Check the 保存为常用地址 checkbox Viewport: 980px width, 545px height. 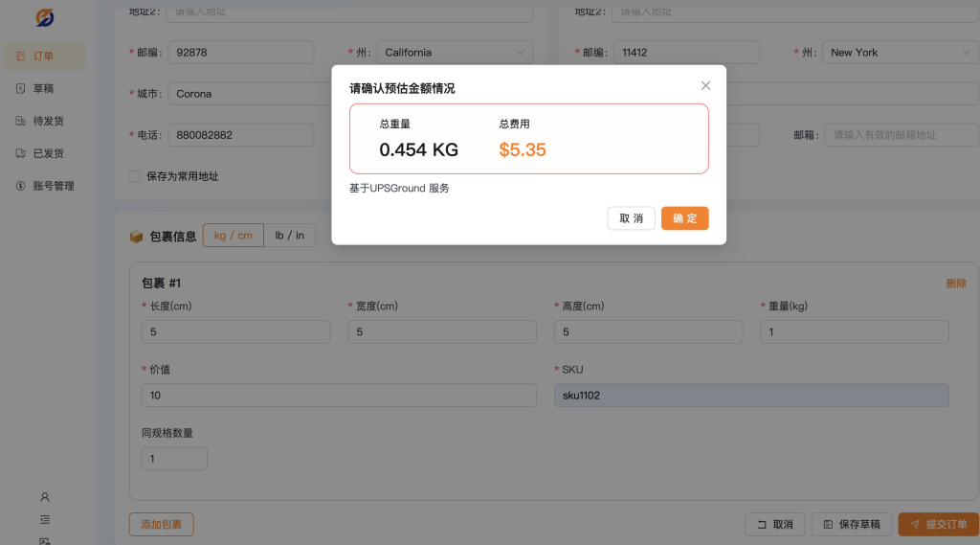point(135,176)
